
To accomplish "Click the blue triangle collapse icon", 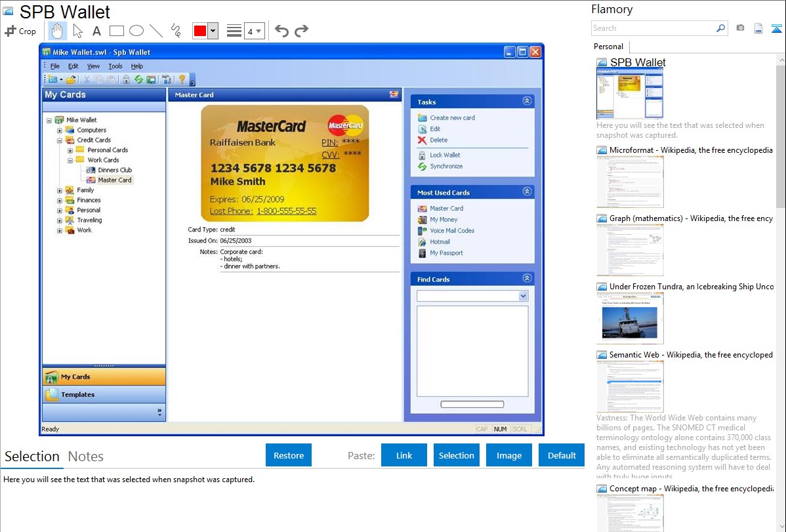I will (776, 28).
